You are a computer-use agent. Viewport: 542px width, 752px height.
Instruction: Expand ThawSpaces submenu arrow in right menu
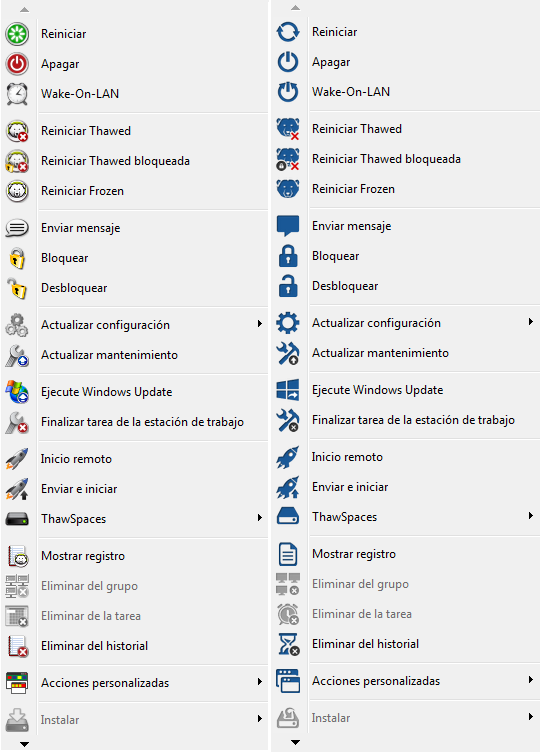pos(530,516)
